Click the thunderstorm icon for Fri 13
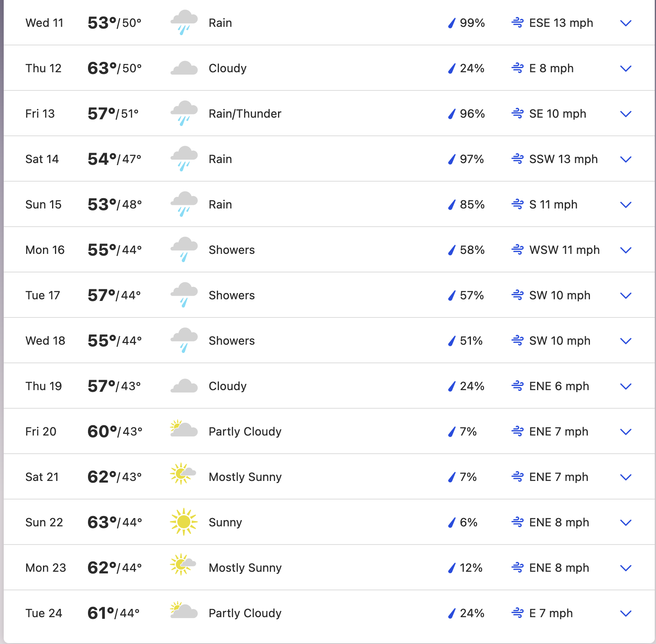This screenshot has width=656, height=644. pyautogui.click(x=184, y=114)
